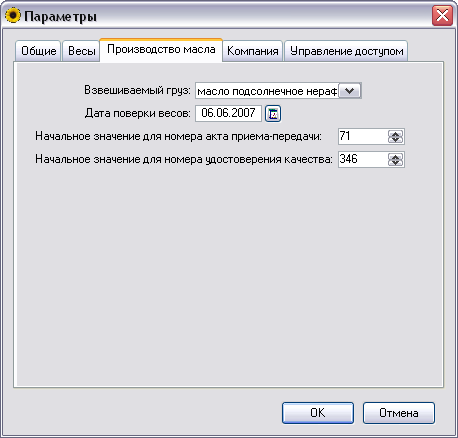
Task: Go to the Компания tab
Action: pos(253,51)
